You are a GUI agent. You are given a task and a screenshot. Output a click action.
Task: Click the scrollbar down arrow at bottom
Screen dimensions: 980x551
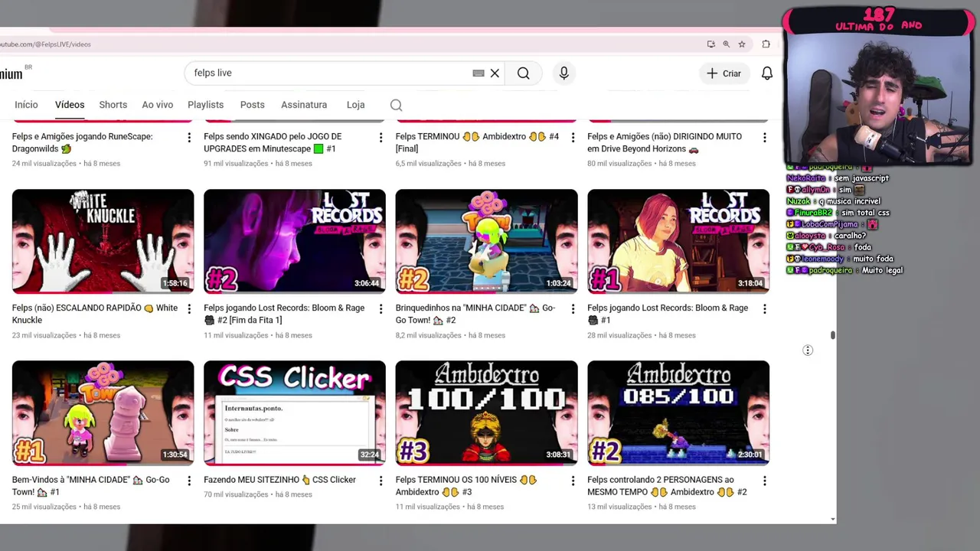(832, 520)
